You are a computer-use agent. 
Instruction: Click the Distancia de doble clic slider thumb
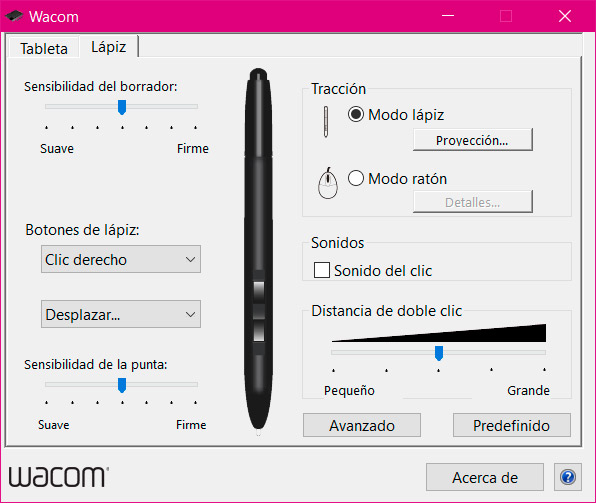(439, 353)
